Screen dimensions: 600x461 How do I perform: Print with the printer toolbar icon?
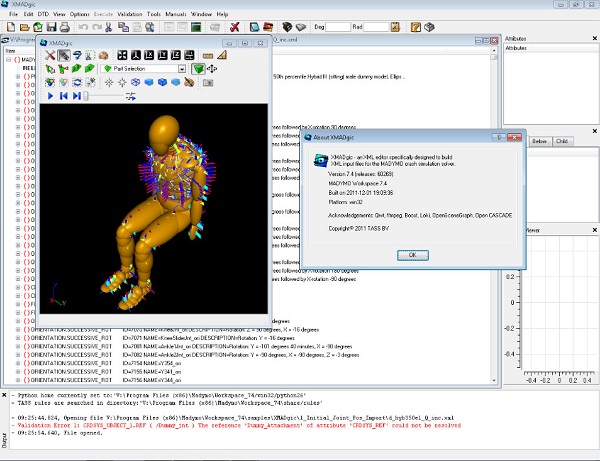coord(65,27)
